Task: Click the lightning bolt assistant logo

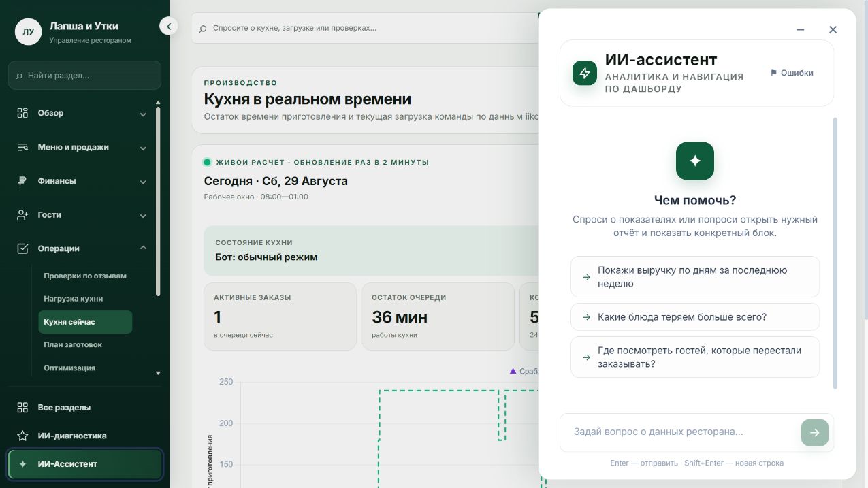Action: pos(585,73)
